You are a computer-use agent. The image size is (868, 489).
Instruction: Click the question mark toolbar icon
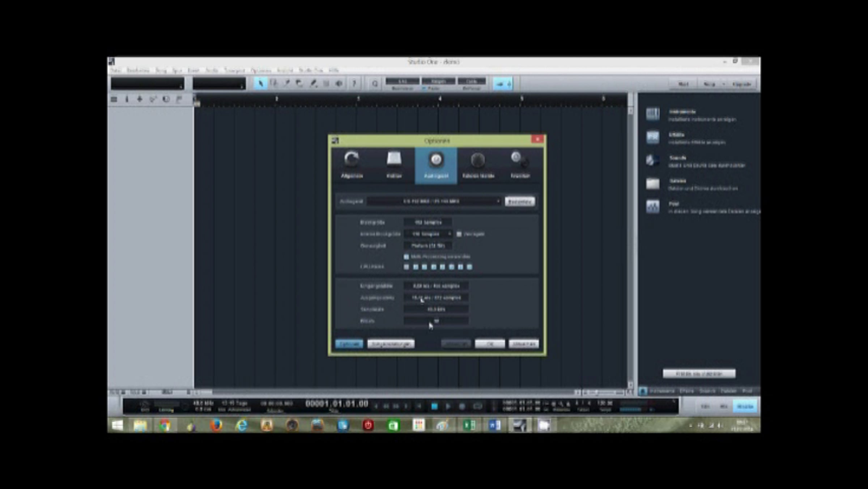[x=354, y=84]
